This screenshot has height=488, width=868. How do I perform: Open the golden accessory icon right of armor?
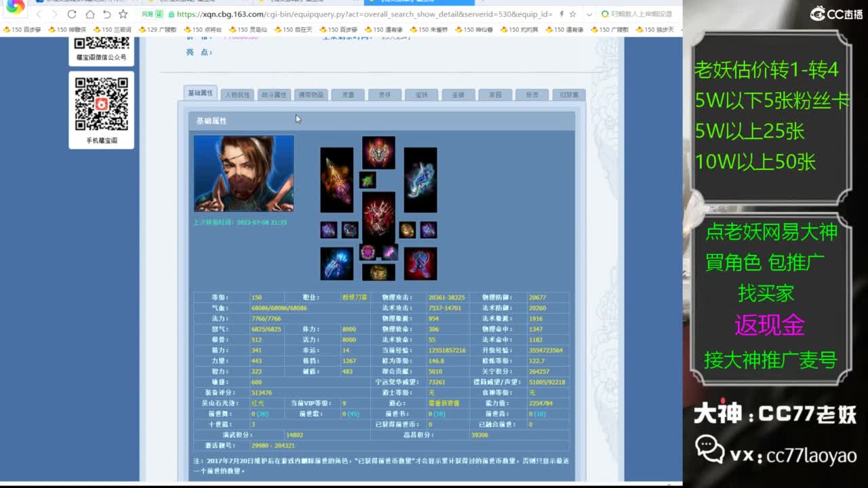click(408, 230)
